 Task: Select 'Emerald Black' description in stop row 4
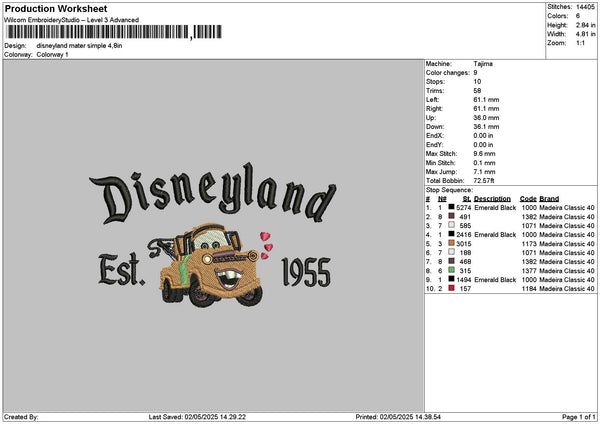click(x=495, y=235)
